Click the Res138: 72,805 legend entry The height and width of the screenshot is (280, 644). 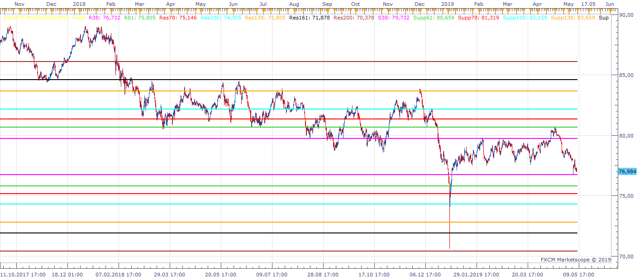[265, 18]
